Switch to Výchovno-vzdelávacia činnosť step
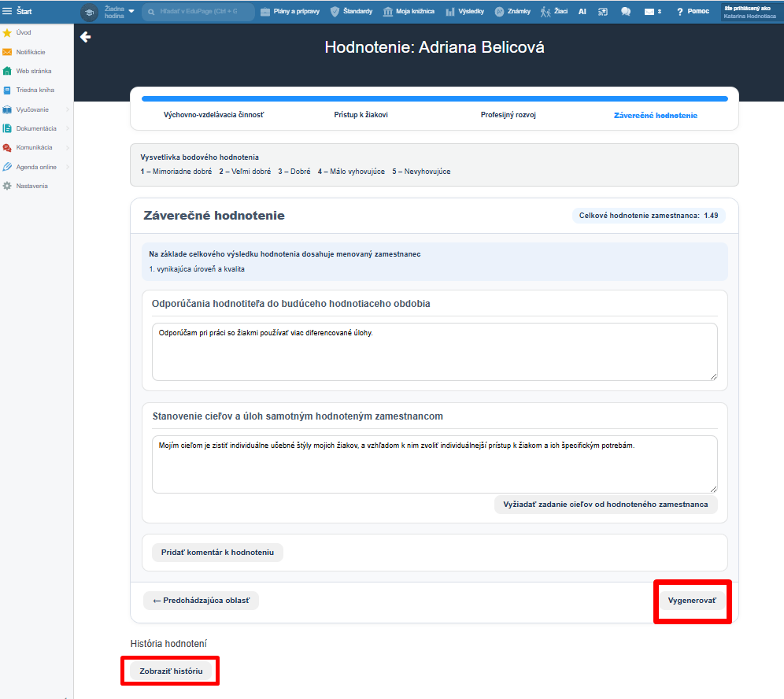Image resolution: width=784 pixels, height=699 pixels. click(213, 115)
